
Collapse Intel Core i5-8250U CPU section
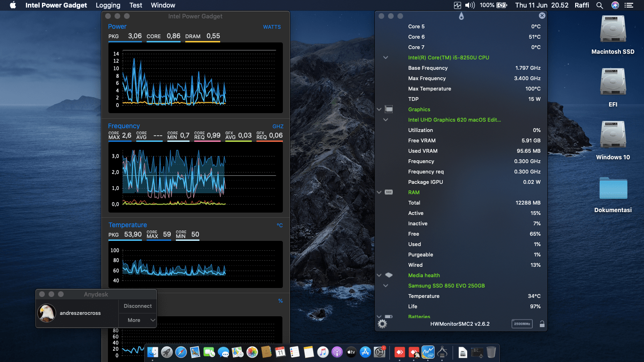point(386,58)
